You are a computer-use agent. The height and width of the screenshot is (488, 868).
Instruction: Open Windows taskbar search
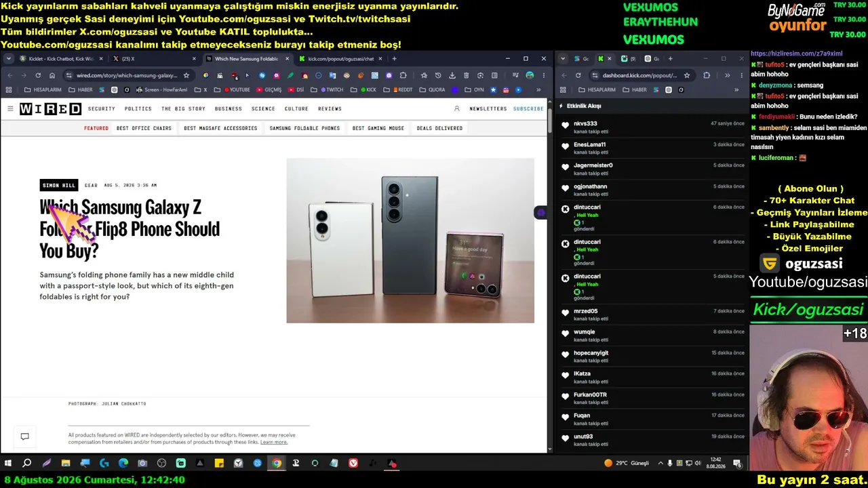pos(27,464)
